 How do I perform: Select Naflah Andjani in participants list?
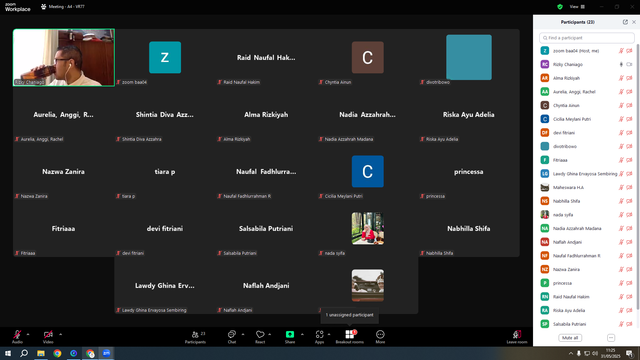tap(587, 242)
